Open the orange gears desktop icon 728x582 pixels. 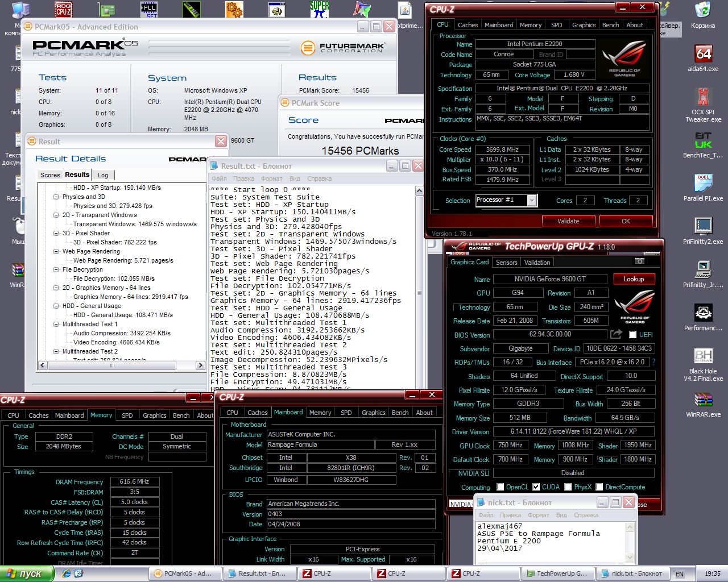[x=234, y=9]
